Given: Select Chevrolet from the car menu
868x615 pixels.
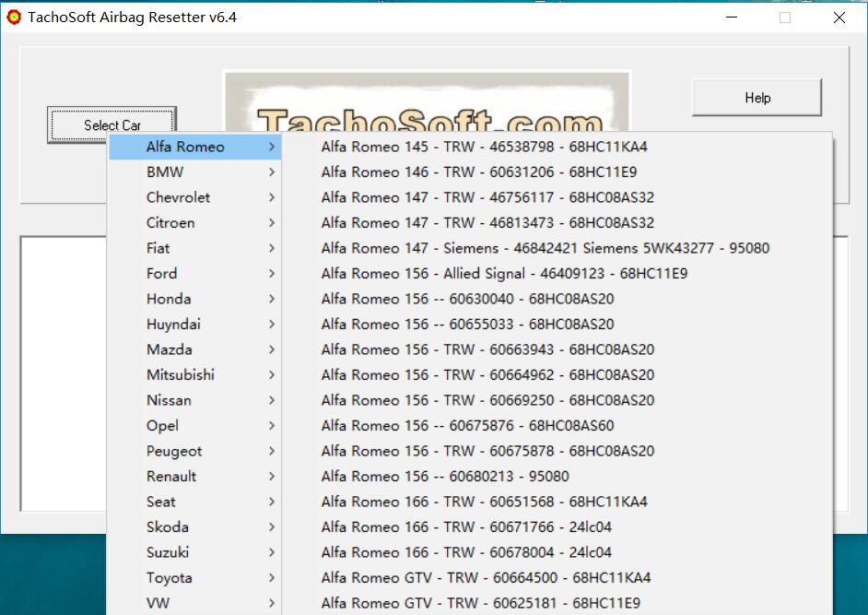Looking at the screenshot, I should pos(194,198).
